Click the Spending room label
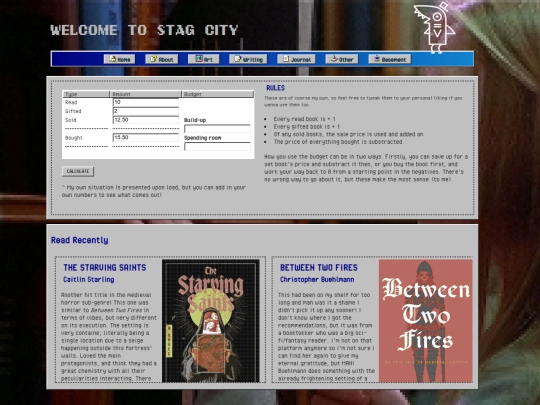This screenshot has width=540, height=405. click(x=202, y=138)
